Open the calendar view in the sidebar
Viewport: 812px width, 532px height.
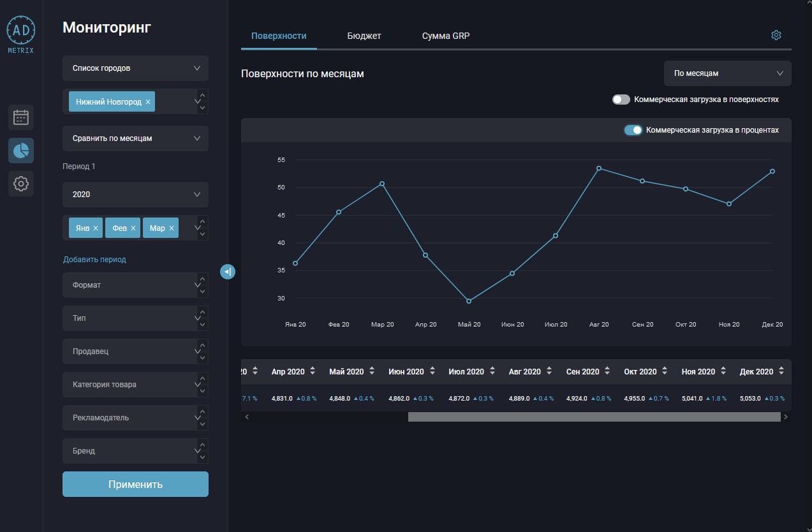point(21,117)
